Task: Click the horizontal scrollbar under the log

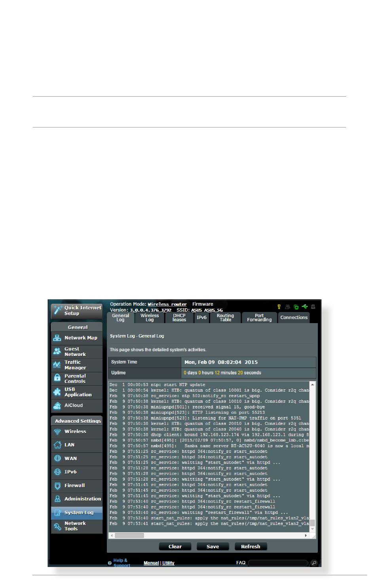Action: 209,535
